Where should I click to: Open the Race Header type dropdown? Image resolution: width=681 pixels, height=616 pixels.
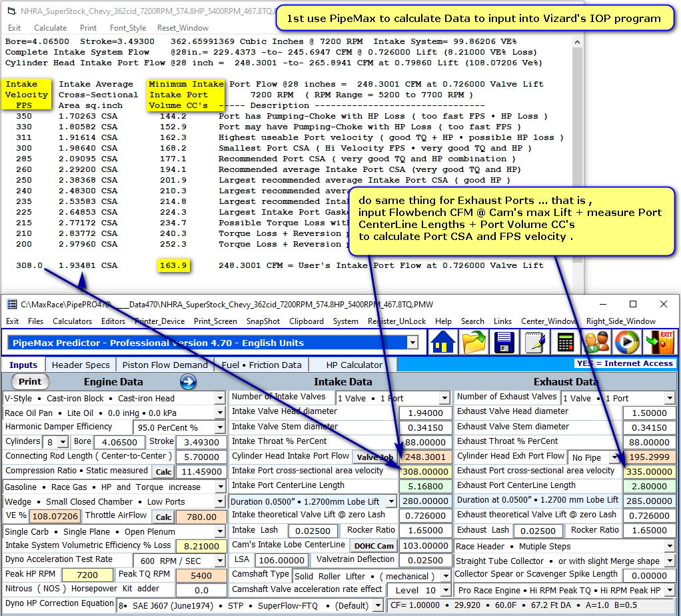(x=670, y=546)
